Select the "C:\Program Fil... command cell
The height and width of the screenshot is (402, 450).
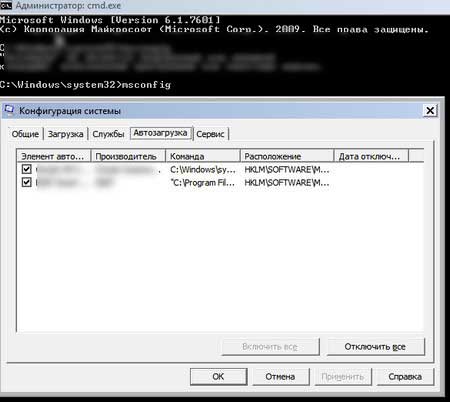203,183
